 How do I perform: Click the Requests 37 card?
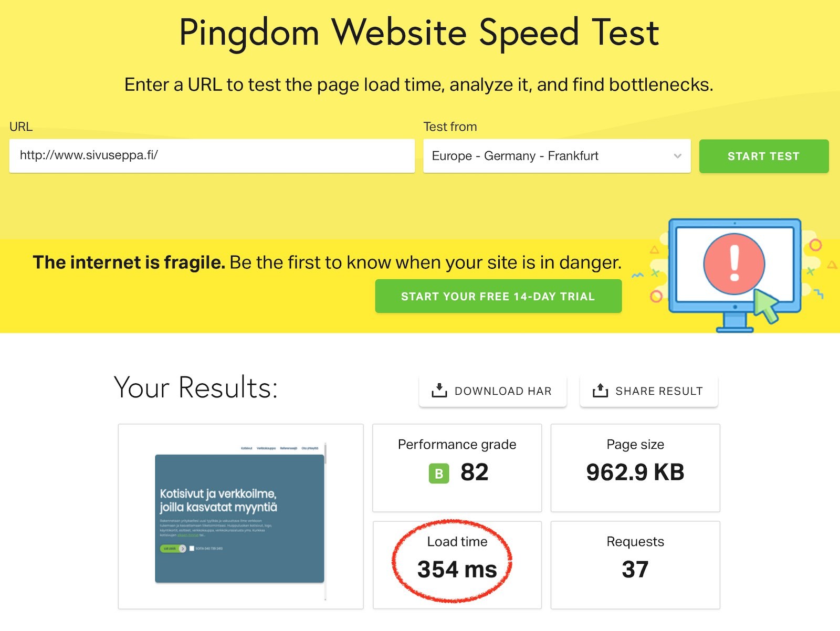[635, 565]
